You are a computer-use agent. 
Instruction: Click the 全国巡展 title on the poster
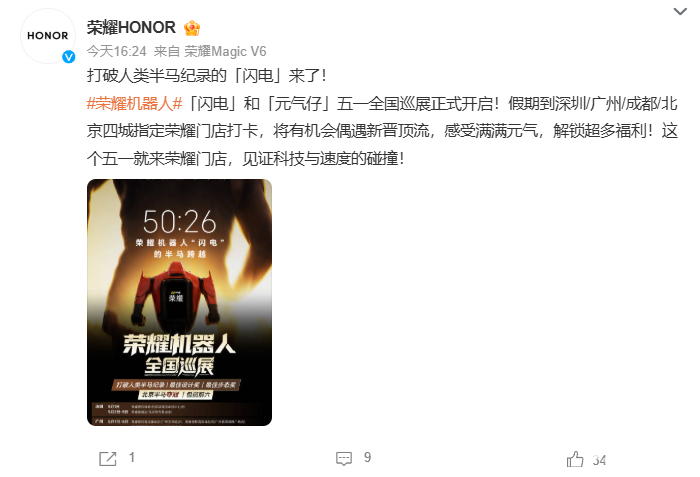click(179, 366)
